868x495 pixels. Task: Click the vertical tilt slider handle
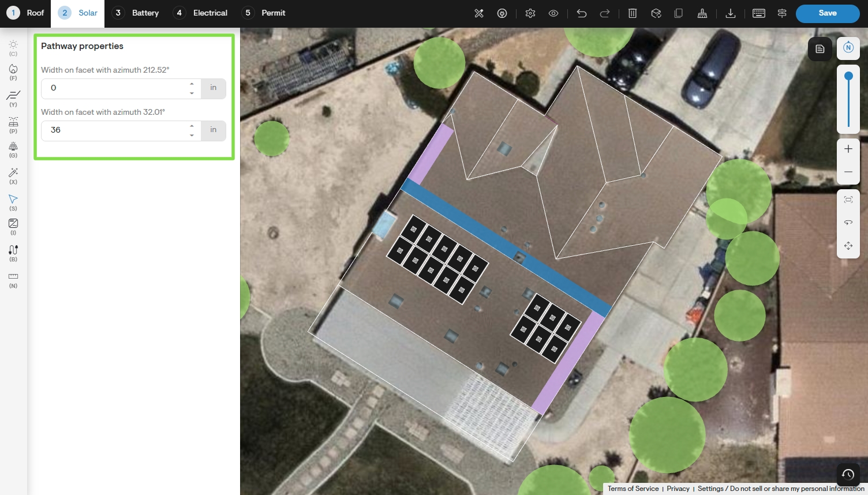point(848,76)
